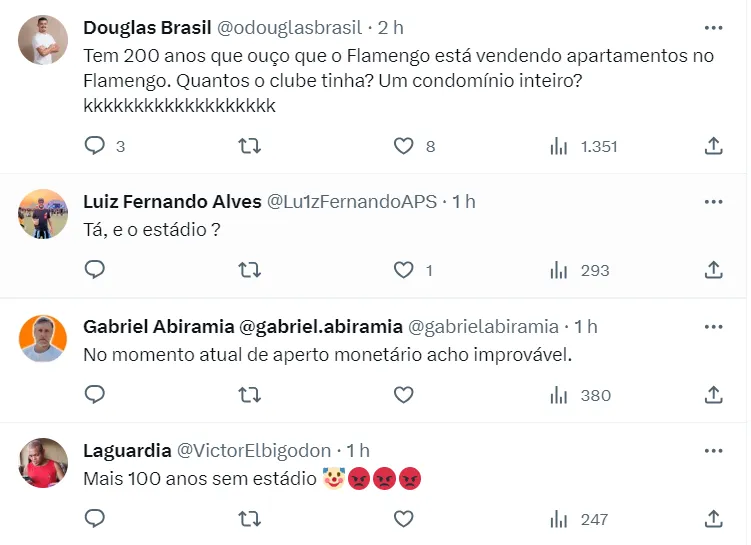
Task: Reply to Douglas Brasil's tweet
Action: click(x=95, y=146)
